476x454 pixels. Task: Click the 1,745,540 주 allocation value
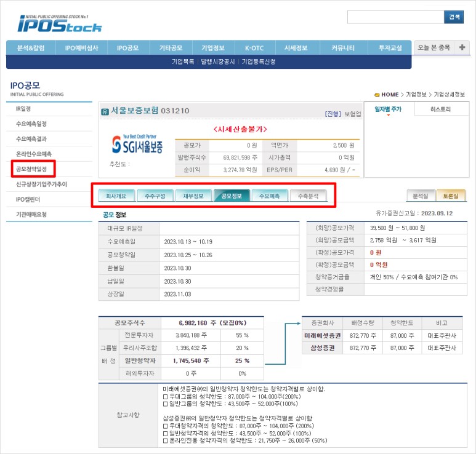191,360
